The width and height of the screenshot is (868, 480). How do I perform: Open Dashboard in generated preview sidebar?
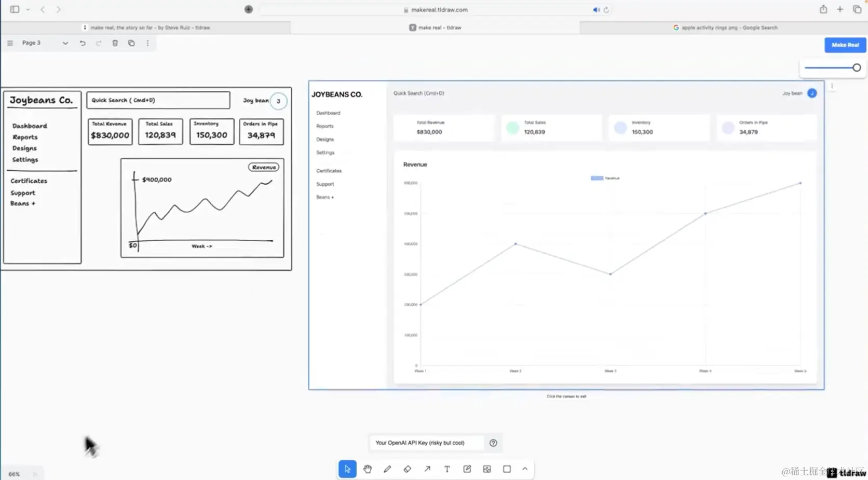pos(328,113)
